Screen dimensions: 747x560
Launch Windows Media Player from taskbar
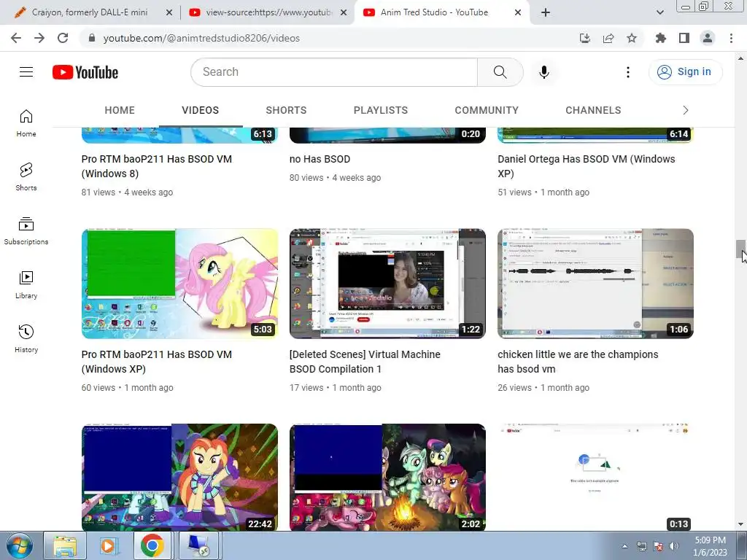coord(109,545)
